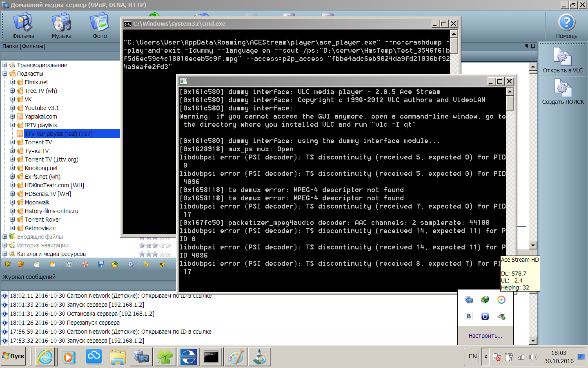Click the lifebuoy icon in bottom toolbar
588x368 pixels.
pyautogui.click(x=85, y=265)
